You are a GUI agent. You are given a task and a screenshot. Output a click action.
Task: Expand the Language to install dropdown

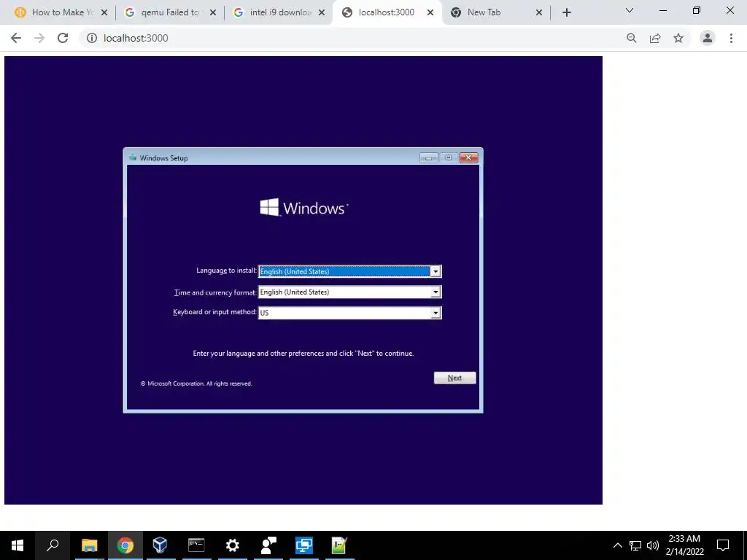pyautogui.click(x=436, y=271)
